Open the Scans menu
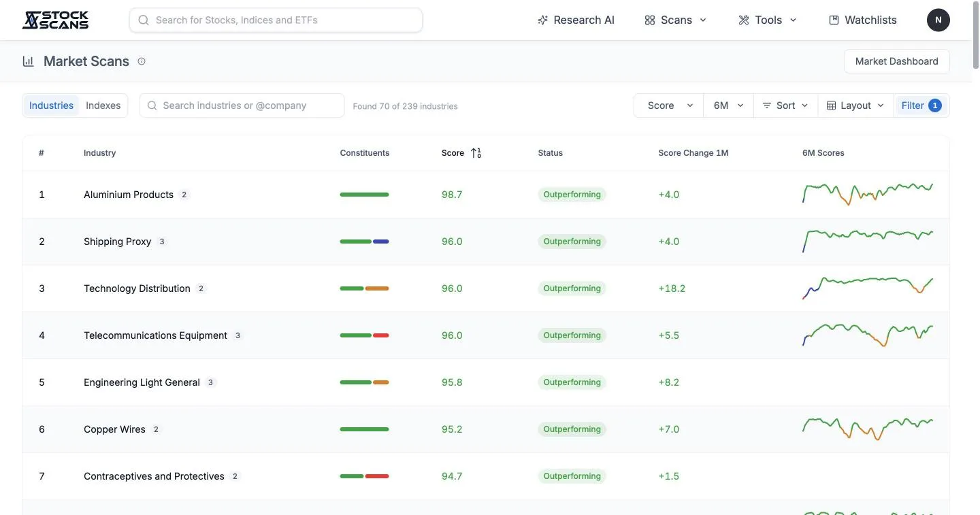 pos(676,20)
